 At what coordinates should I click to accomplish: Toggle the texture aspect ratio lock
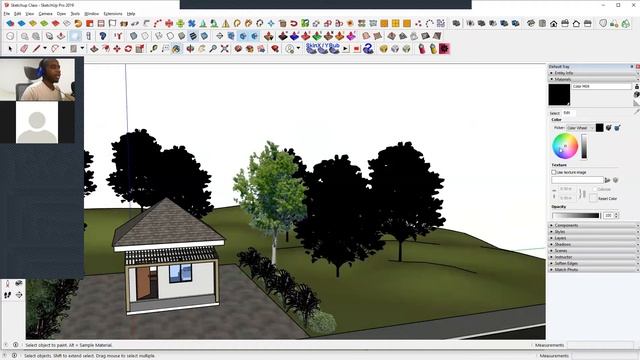click(x=583, y=194)
